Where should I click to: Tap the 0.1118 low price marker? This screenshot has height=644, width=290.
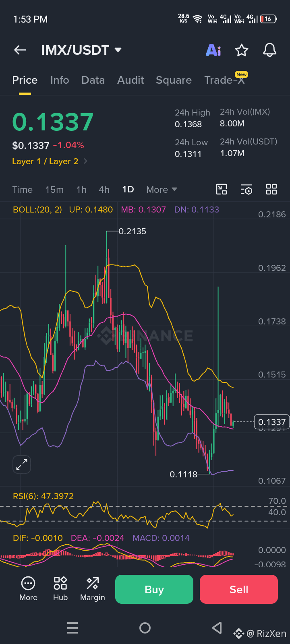pyautogui.click(x=184, y=475)
